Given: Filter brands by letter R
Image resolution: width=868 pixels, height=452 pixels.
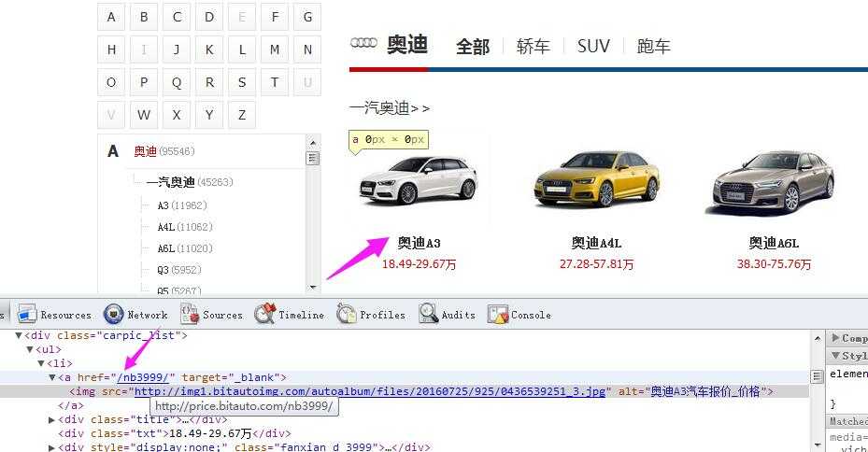Looking at the screenshot, I should 209,82.
